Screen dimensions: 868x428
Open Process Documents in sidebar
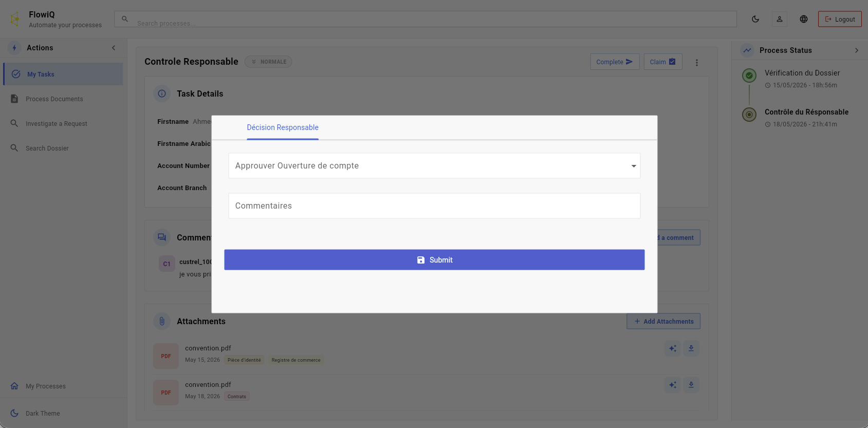[63, 99]
